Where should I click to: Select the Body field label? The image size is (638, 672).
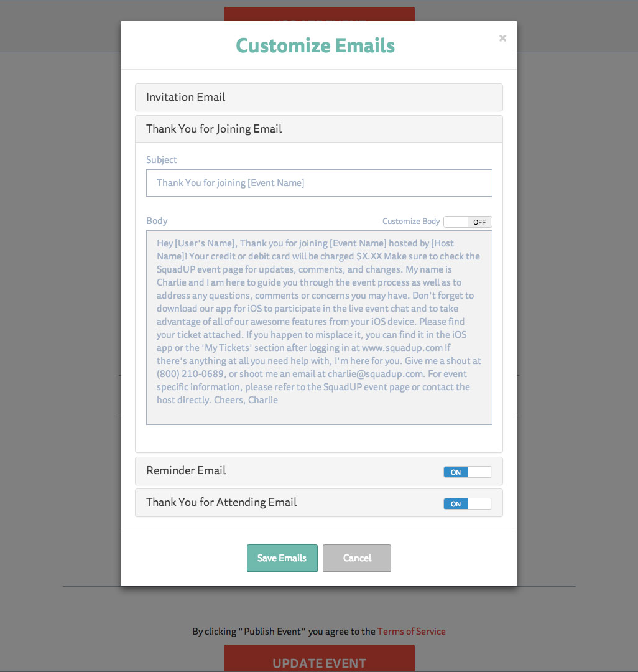(x=157, y=221)
